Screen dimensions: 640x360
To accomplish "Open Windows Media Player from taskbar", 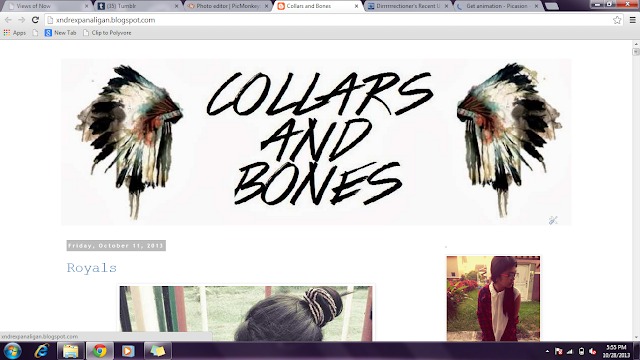I will coord(128,351).
